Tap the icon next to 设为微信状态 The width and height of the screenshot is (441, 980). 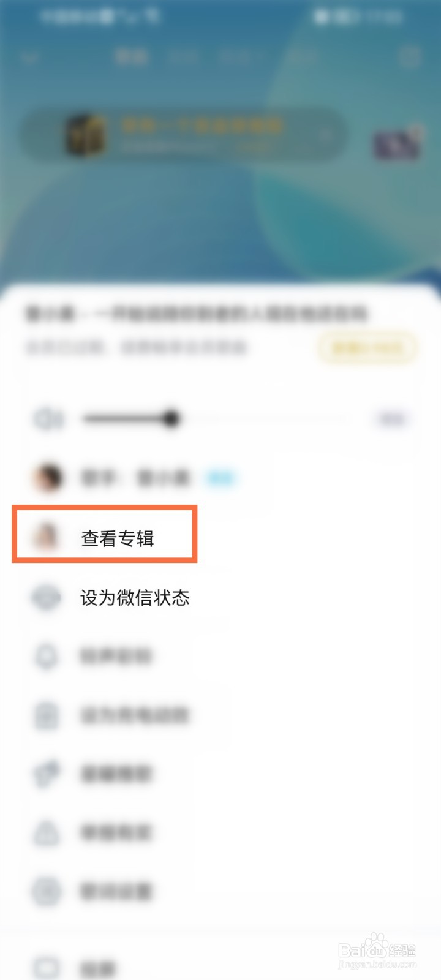click(x=47, y=597)
